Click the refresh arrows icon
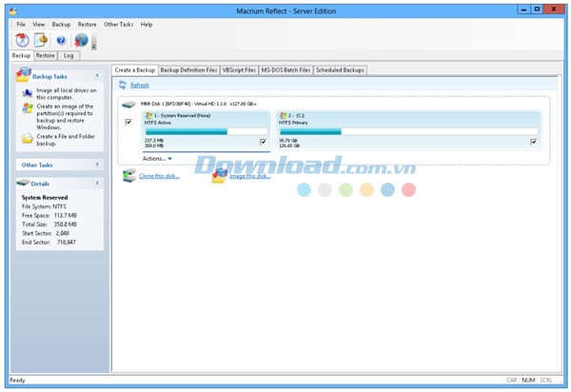571x392 pixels. coord(123,86)
